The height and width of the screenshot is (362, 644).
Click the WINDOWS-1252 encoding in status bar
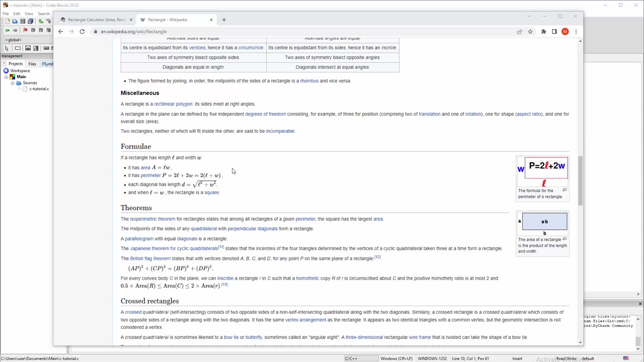432,358
